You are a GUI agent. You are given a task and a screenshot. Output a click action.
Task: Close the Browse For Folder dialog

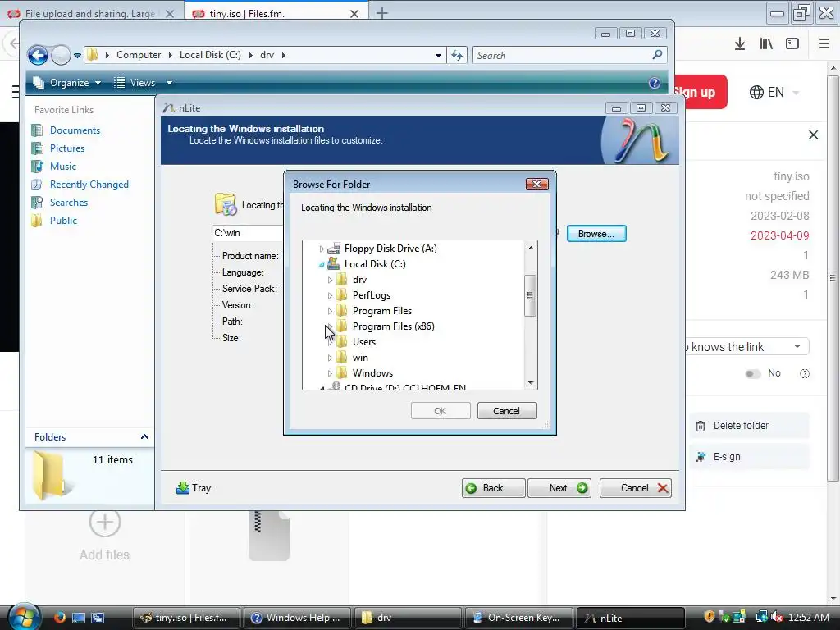(536, 185)
